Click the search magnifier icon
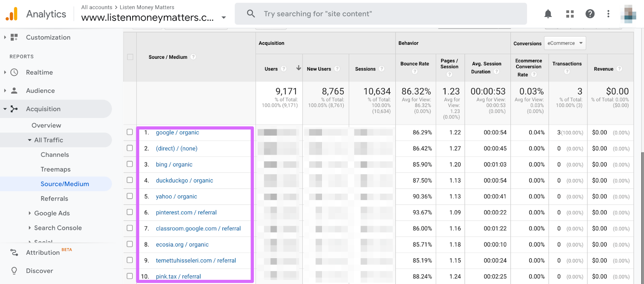 pyautogui.click(x=251, y=14)
